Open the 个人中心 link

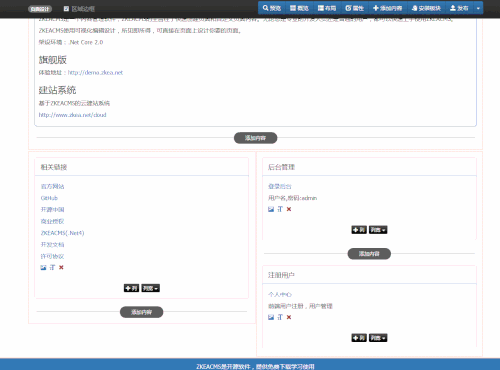pos(280,295)
